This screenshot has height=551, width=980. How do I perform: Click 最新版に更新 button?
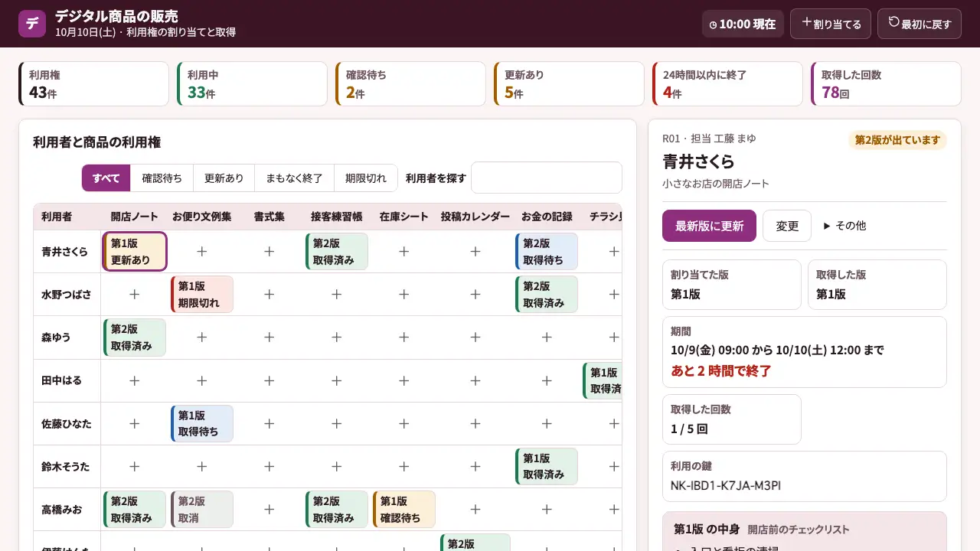tap(709, 226)
